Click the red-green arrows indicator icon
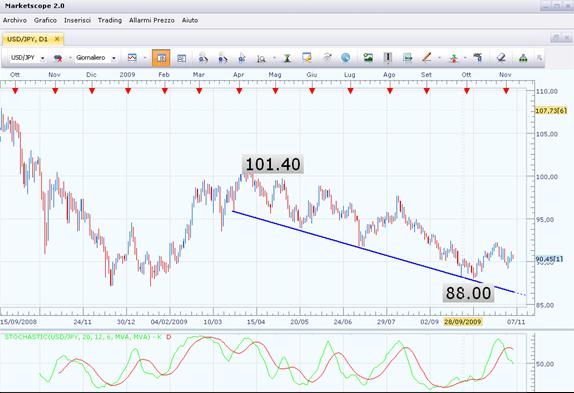 pyautogui.click(x=454, y=58)
